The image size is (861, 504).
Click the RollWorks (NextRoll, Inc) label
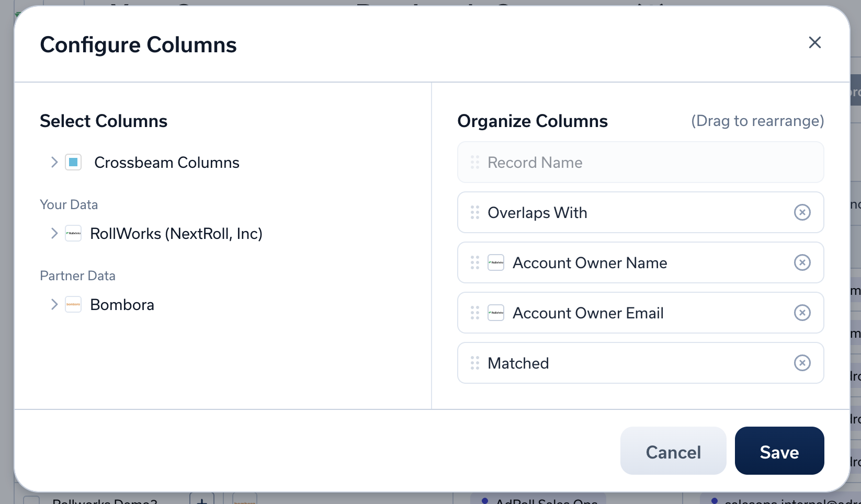click(x=176, y=234)
